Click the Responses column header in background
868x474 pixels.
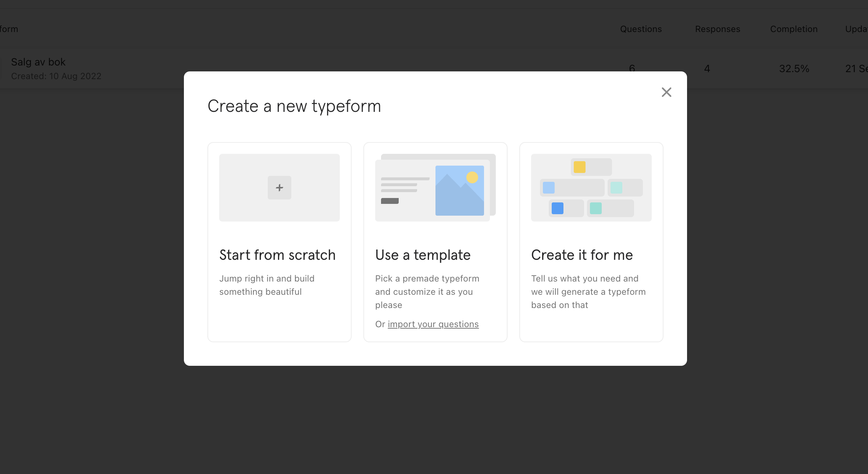click(x=717, y=29)
